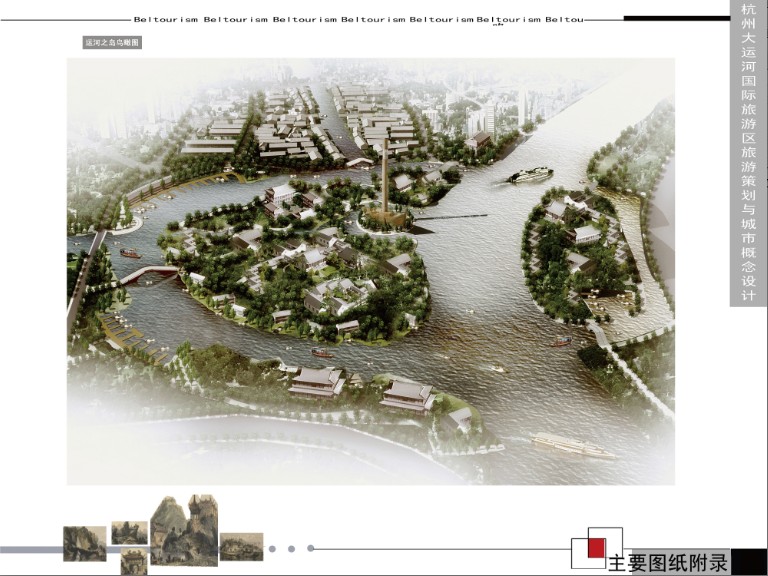Open the small thumbnail at the very bottom

(134, 562)
